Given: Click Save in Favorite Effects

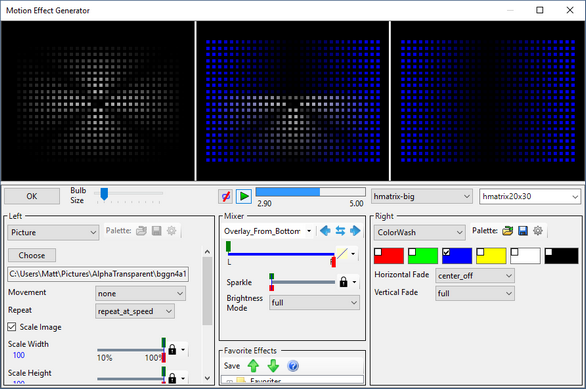Looking at the screenshot, I should (232, 366).
